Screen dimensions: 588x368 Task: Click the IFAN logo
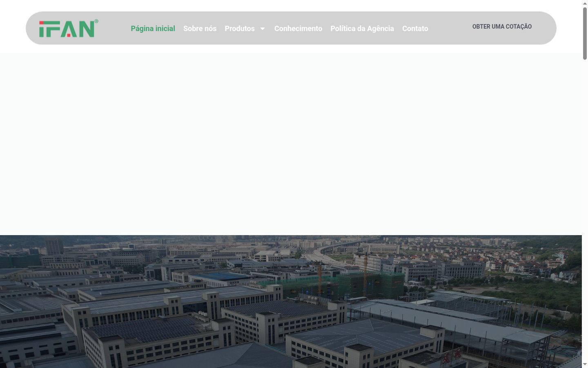pos(69,28)
